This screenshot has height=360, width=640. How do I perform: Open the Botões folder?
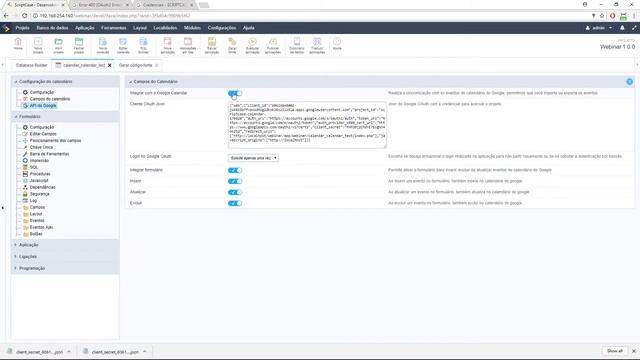point(36,234)
